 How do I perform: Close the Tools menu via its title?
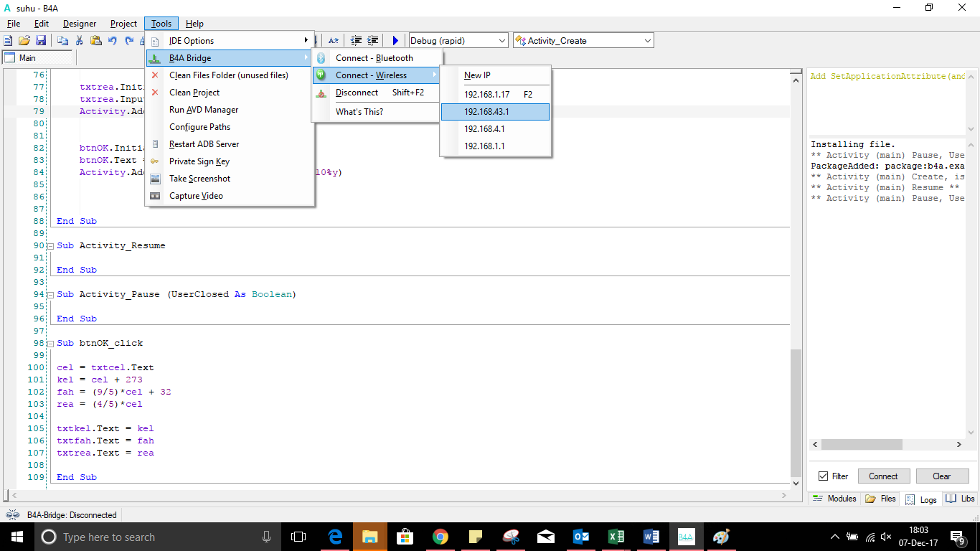[x=161, y=24]
